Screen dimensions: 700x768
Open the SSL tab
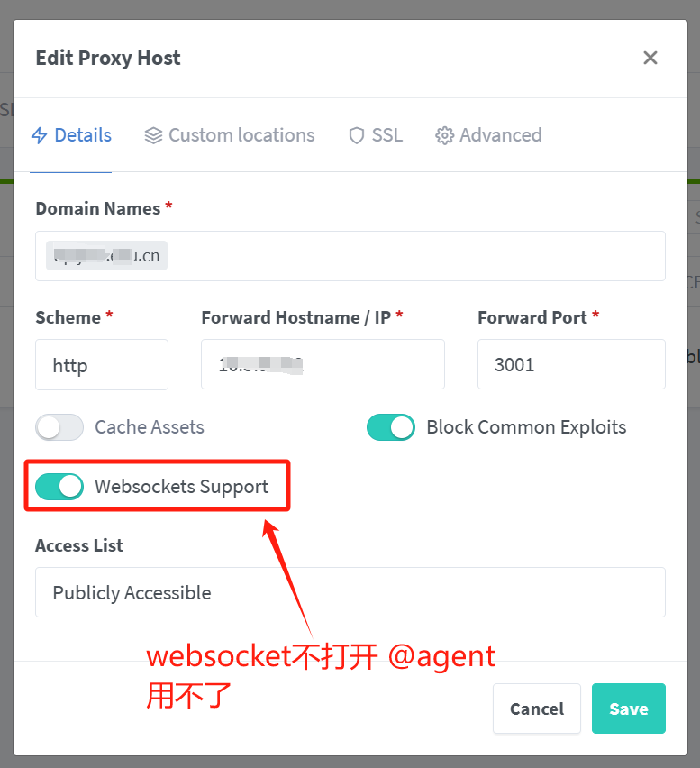click(376, 135)
